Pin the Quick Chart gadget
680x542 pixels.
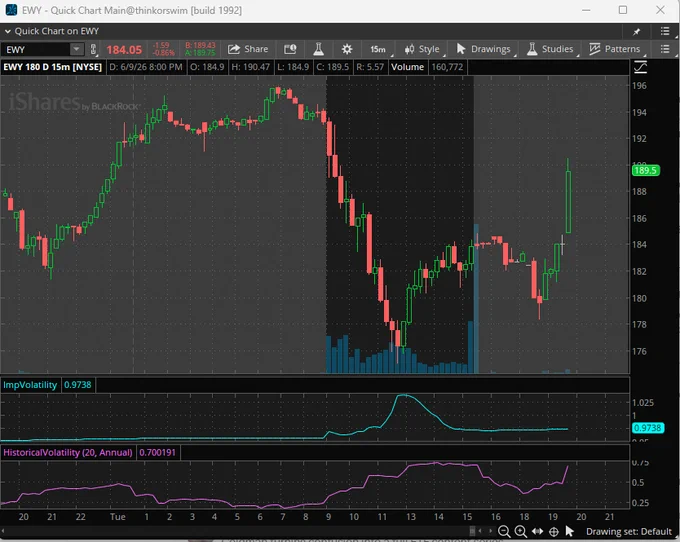pos(636,32)
